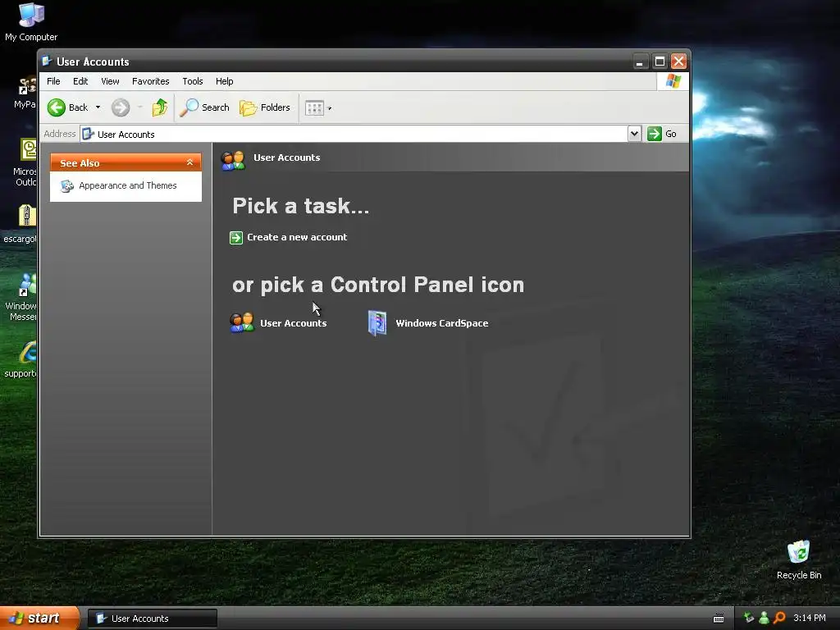Open the Favorites menu
This screenshot has height=630, width=840.
pyautogui.click(x=151, y=81)
